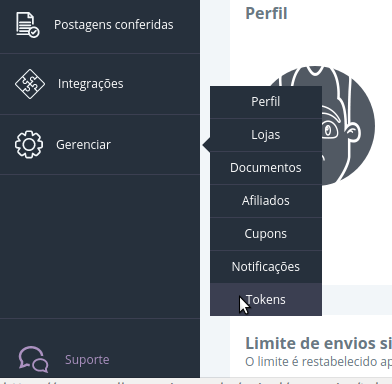Open the Suporte link text
This screenshot has width=392, height=384.
(x=87, y=360)
